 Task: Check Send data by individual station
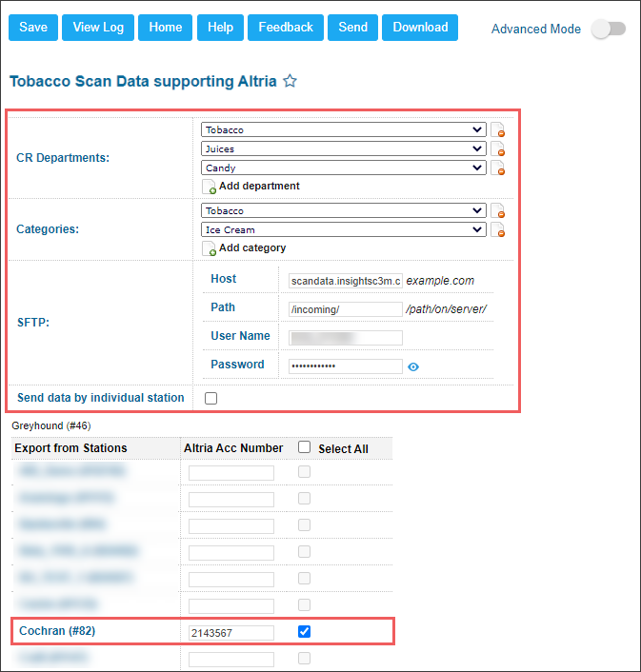coord(210,398)
